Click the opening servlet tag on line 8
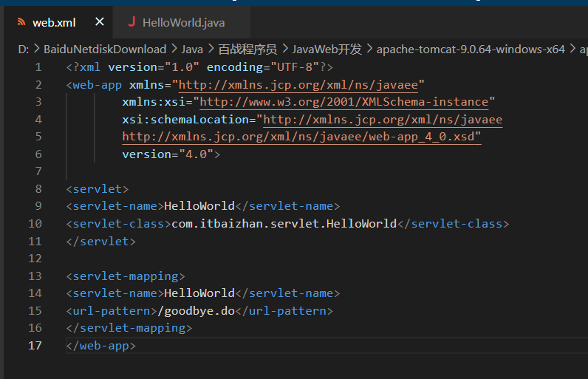This screenshot has height=379, width=588. (98, 189)
